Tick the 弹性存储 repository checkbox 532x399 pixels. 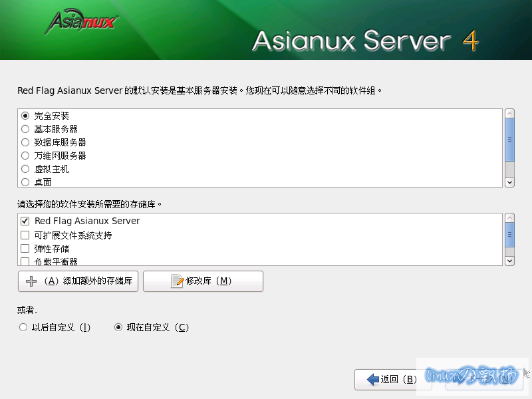[x=25, y=248]
